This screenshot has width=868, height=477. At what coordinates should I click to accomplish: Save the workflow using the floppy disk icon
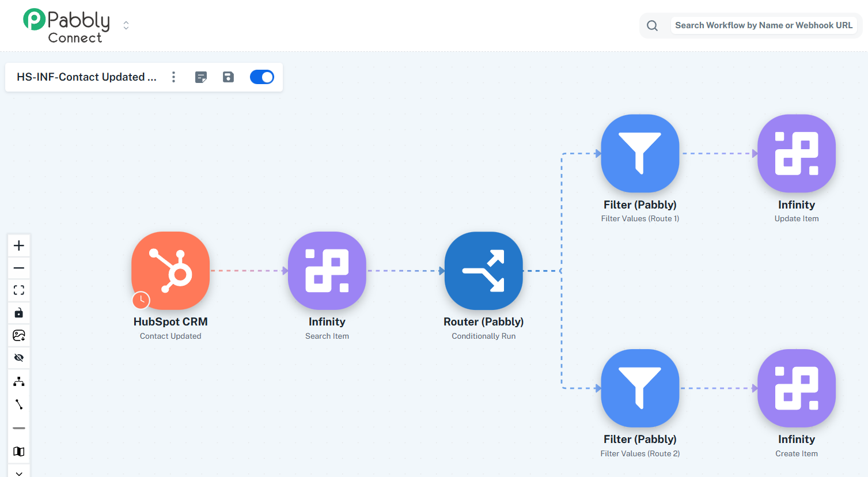tap(229, 77)
